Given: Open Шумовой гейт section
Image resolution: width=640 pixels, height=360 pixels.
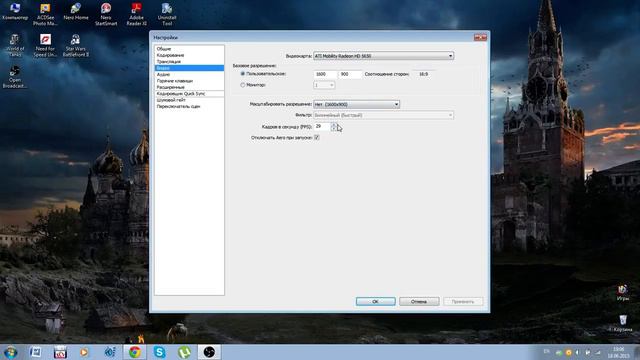Looking at the screenshot, I should (189, 100).
